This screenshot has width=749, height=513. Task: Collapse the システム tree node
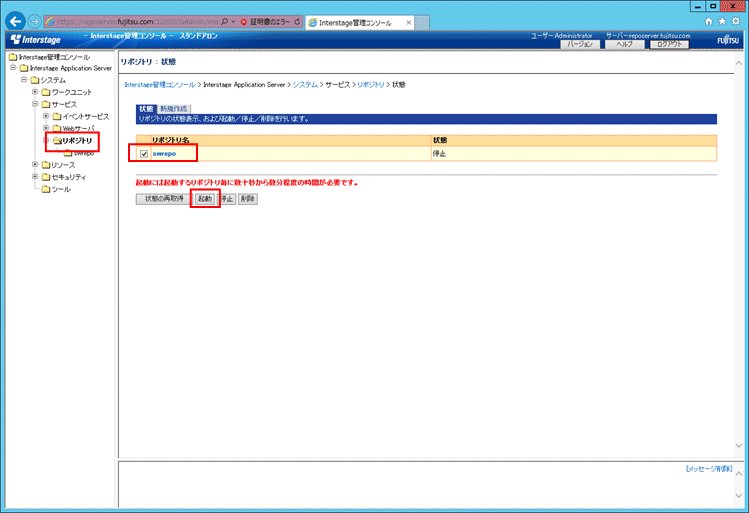click(24, 80)
